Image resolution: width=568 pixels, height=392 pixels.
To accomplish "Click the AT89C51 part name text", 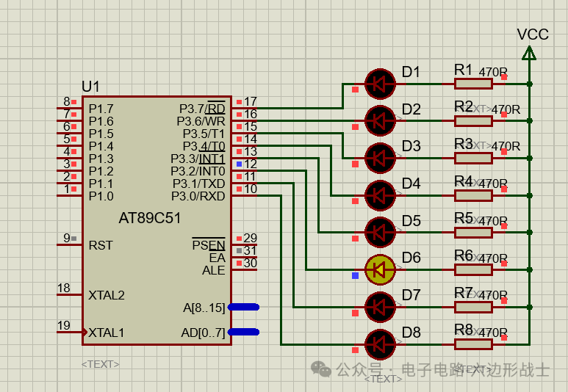I will coord(150,218).
